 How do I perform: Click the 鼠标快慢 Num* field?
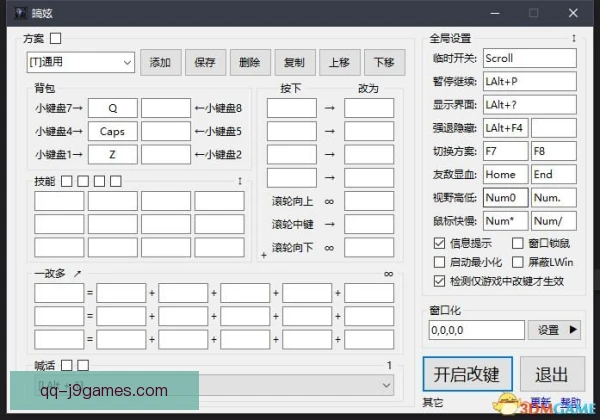506,221
